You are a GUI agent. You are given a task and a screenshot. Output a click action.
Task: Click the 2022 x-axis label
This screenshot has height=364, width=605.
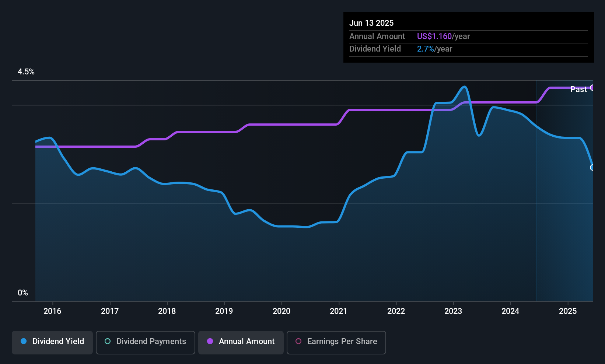click(x=396, y=311)
